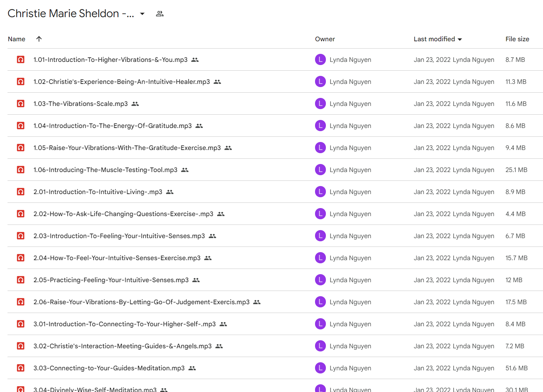Click audio icon of 2.03-Introduction-To-Feeling file

coord(21,236)
